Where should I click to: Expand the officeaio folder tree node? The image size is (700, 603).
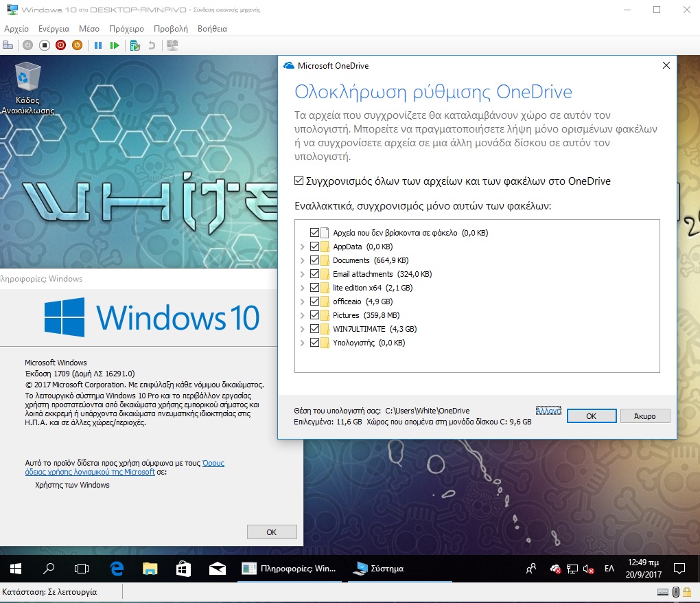302,301
